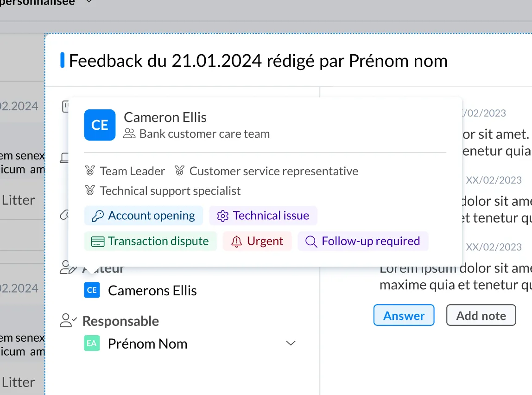This screenshot has width=532, height=395.
Task: Click the EA avatar beside Prénom Nom
Action: [92, 344]
